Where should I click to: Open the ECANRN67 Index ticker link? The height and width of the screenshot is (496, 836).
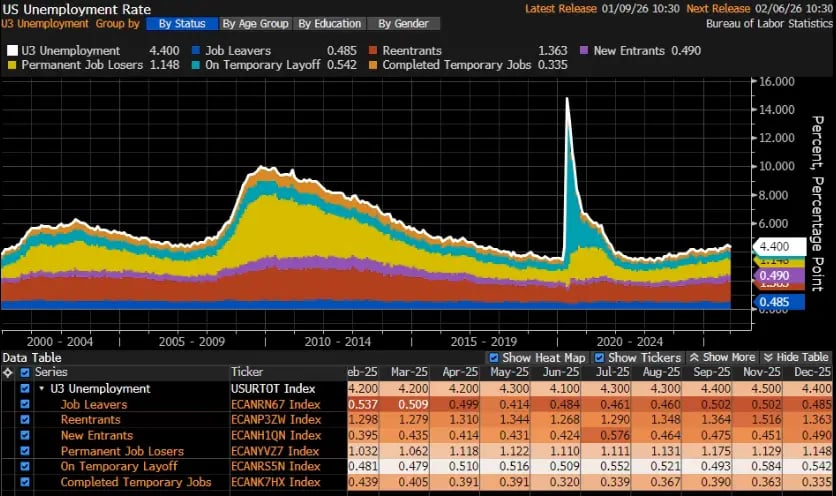coord(275,404)
